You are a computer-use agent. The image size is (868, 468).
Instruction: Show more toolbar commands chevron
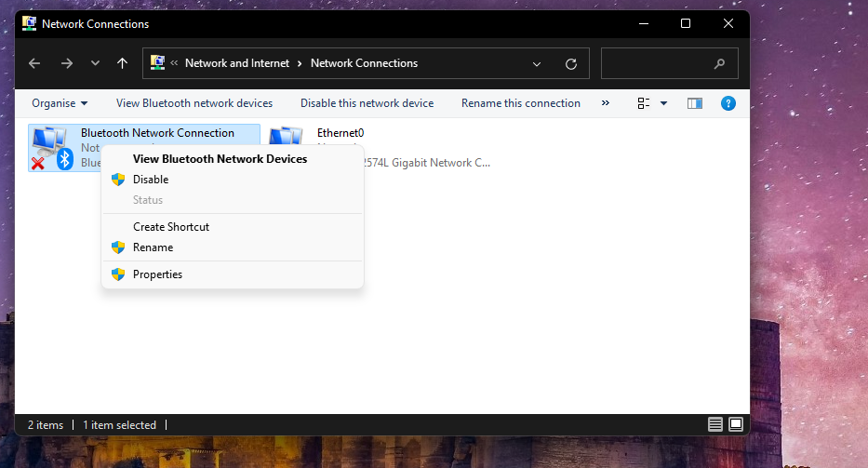pos(606,103)
